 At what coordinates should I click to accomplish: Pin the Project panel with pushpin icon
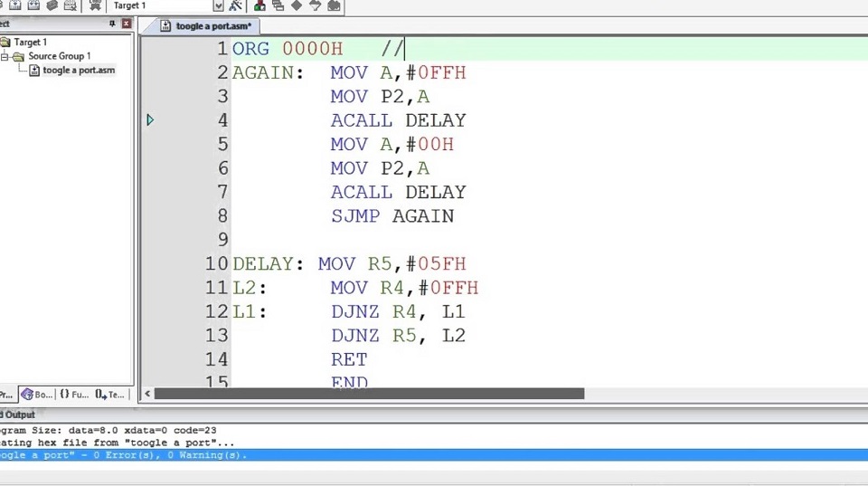pyautogui.click(x=111, y=24)
